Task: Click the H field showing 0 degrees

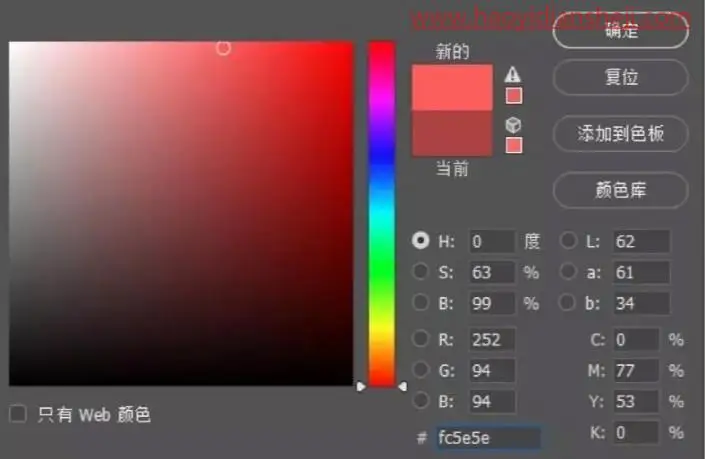Action: 491,241
